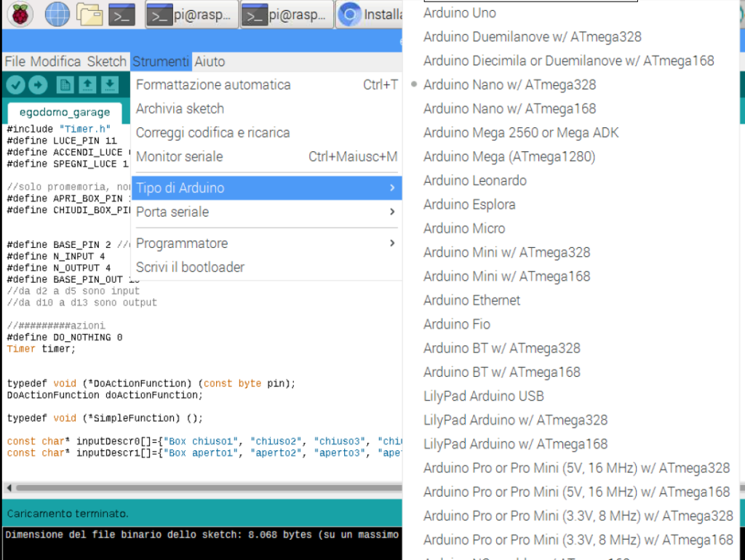Select LilyPad Arduino w/ ATmega328
This screenshot has height=560, width=745.
pyautogui.click(x=571, y=420)
